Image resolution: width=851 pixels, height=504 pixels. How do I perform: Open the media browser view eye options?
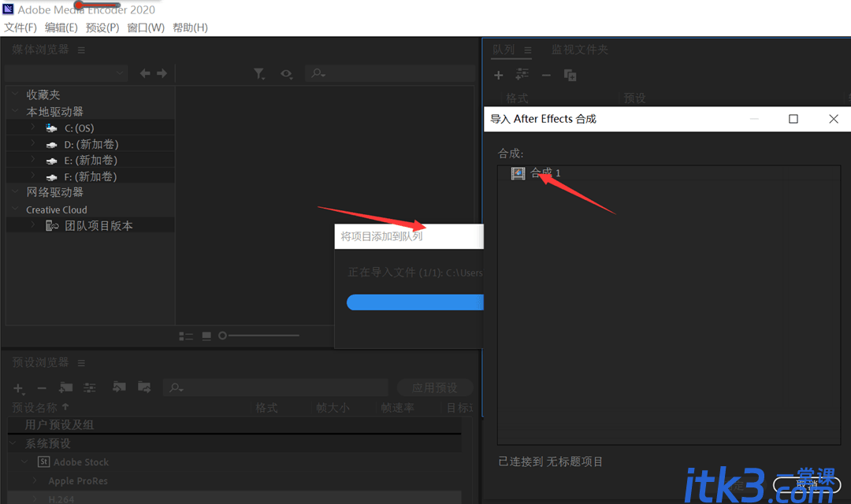pyautogui.click(x=287, y=74)
